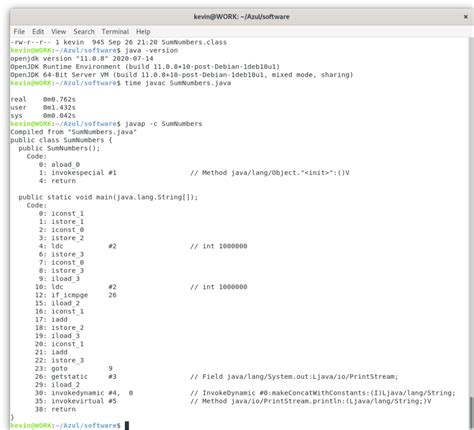Open the View menu

pos(59,32)
